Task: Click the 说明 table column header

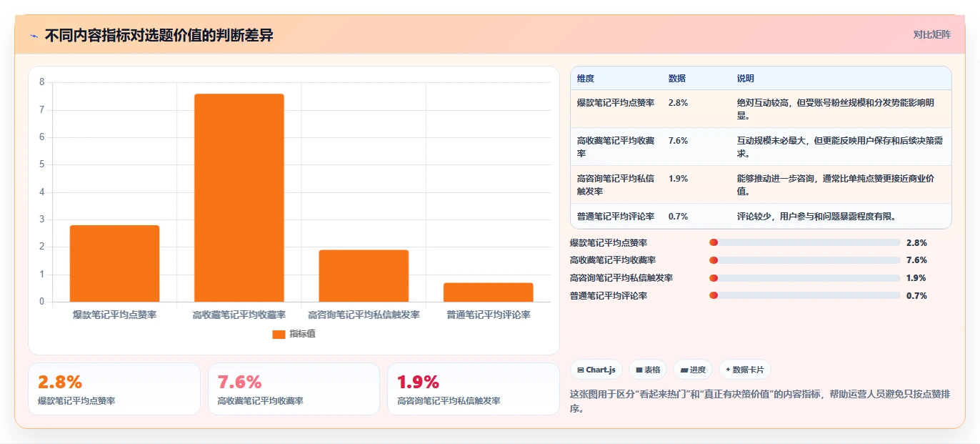Action: point(746,79)
